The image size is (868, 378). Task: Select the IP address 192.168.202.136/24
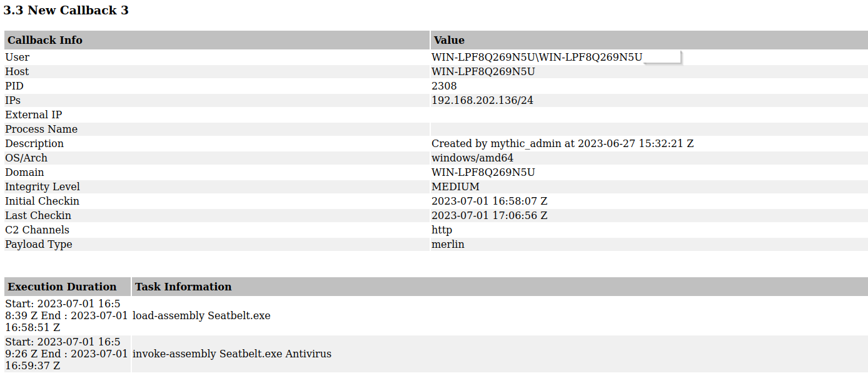click(482, 100)
